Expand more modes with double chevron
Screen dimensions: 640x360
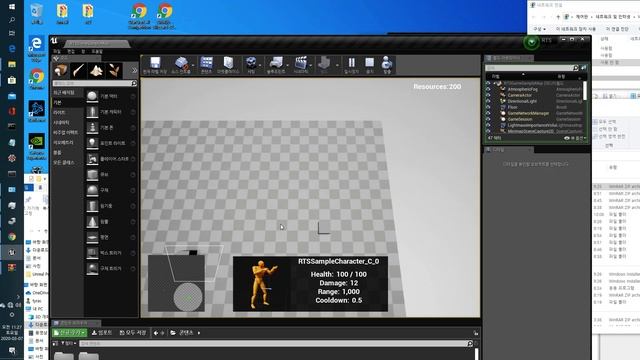point(134,71)
